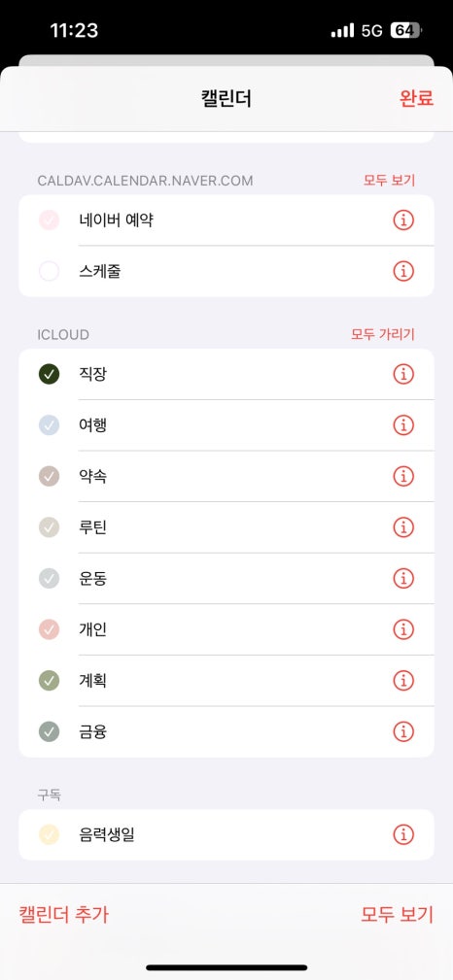Screen dimensions: 453x980
Task: Tap bottom 모두 보기 button
Action: [398, 914]
